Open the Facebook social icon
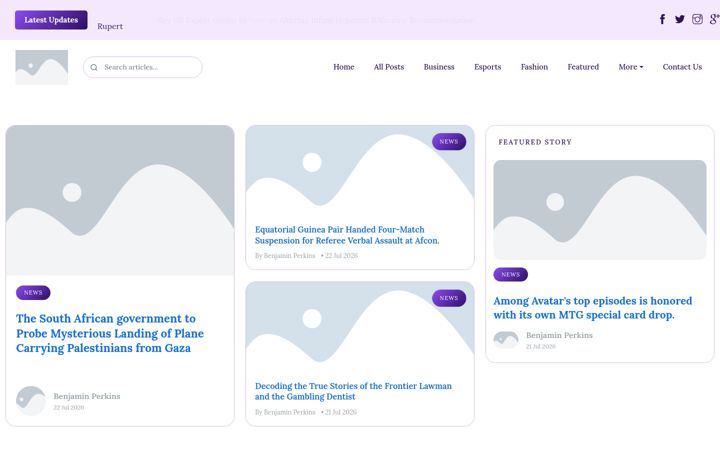 click(662, 19)
